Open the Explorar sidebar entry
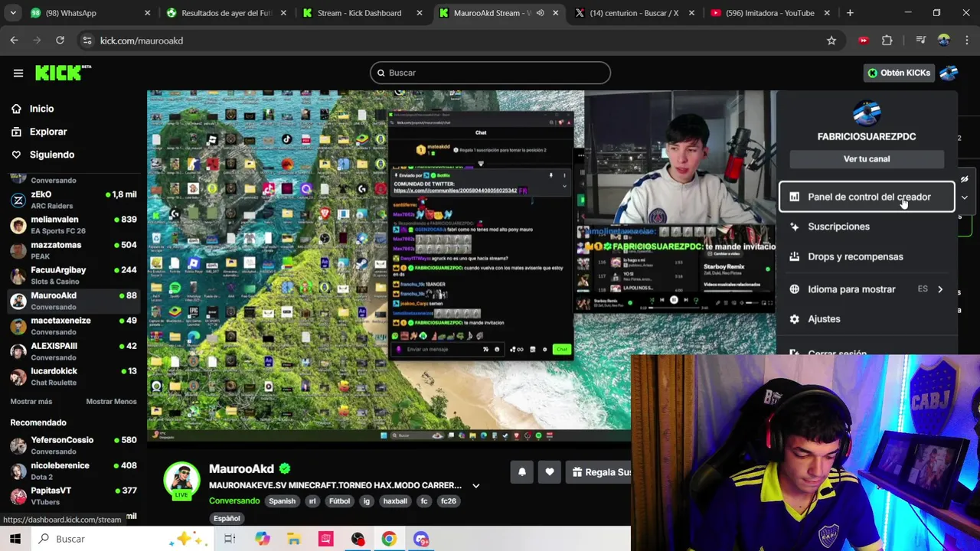This screenshot has height=551, width=980. click(x=40, y=132)
